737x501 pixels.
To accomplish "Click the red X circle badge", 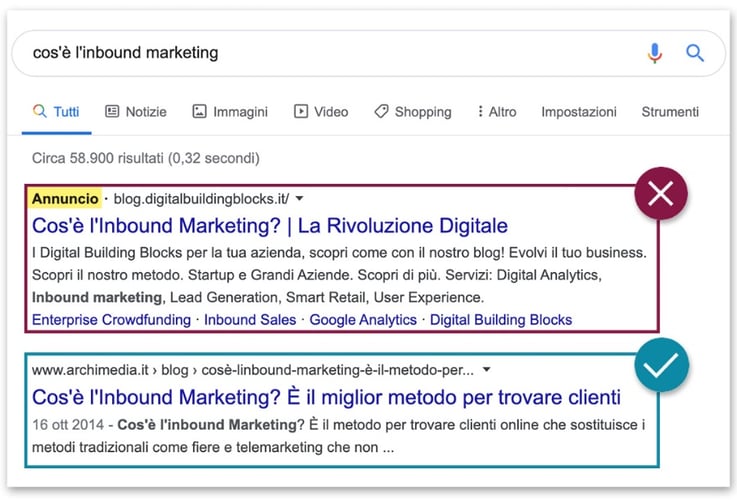I will click(x=660, y=195).
